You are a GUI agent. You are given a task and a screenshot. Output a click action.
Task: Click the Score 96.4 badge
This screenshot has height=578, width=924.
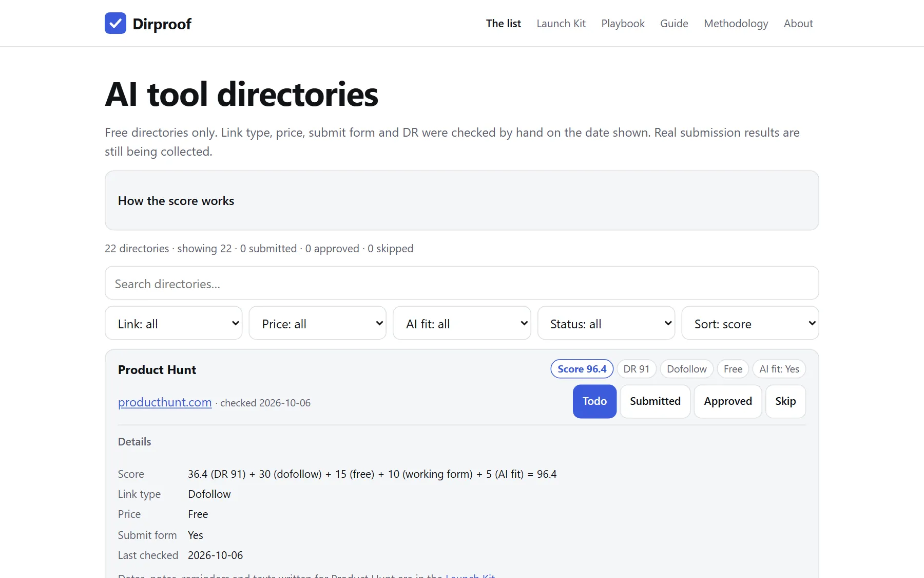pos(582,369)
